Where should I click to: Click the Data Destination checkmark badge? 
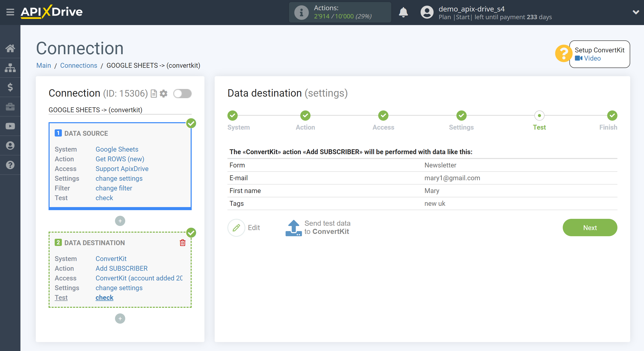pos(191,233)
